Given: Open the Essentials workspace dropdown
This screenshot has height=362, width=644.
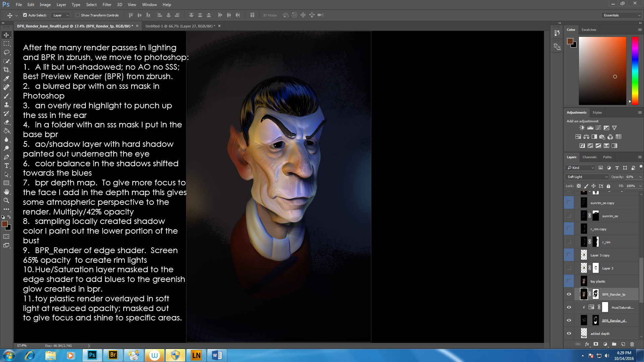Looking at the screenshot, I should (622, 15).
